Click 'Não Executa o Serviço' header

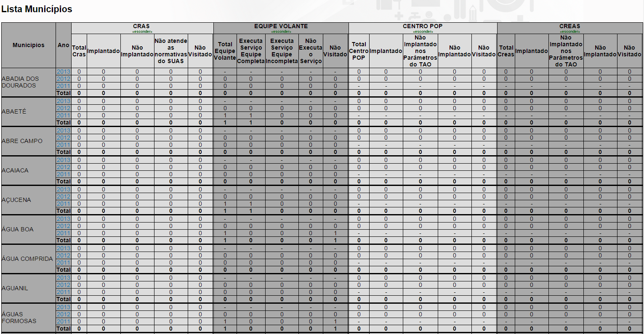pyautogui.click(x=311, y=51)
